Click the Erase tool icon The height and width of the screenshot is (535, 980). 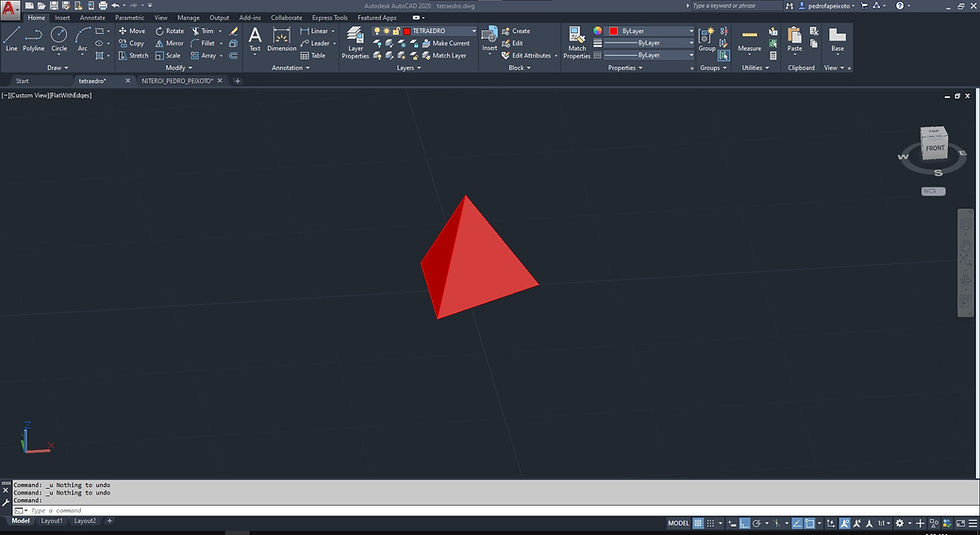point(234,31)
